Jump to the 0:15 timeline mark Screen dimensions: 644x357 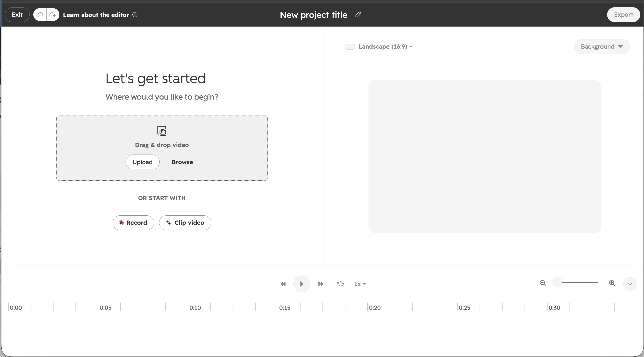click(285, 308)
